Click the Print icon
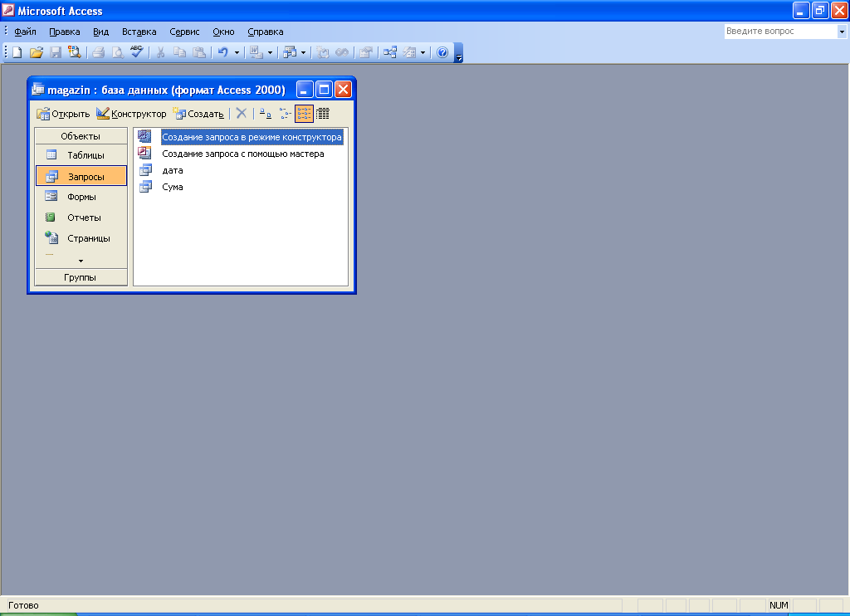The height and width of the screenshot is (616, 850). tap(98, 52)
